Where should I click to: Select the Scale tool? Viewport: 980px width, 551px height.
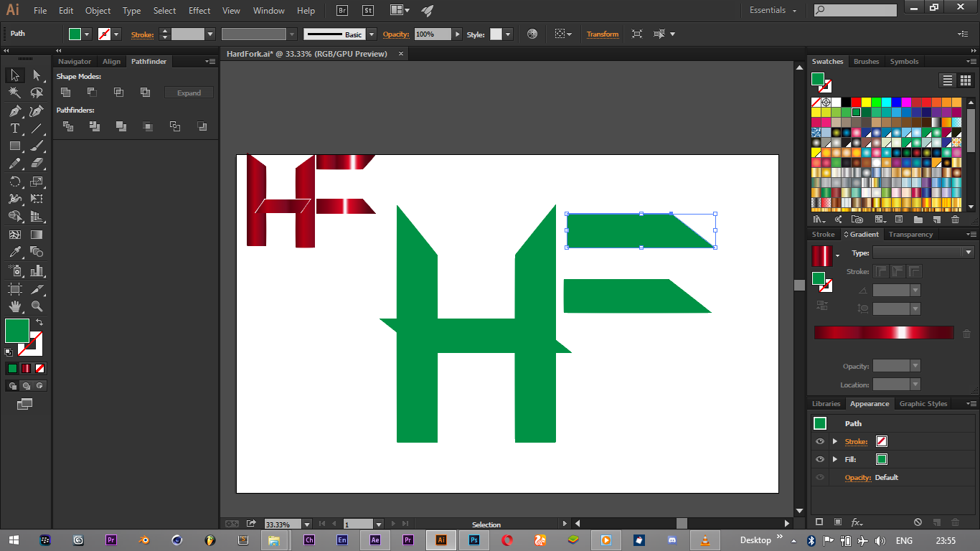click(x=37, y=182)
